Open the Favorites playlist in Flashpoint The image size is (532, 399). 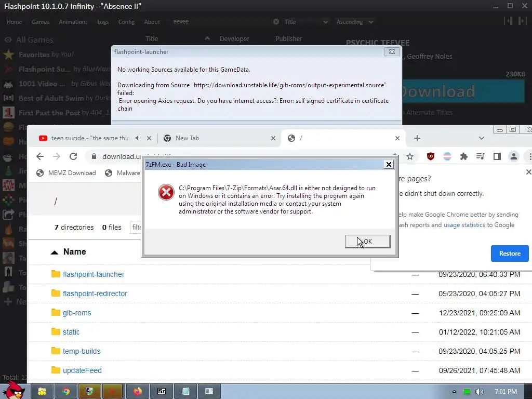(x=46, y=55)
